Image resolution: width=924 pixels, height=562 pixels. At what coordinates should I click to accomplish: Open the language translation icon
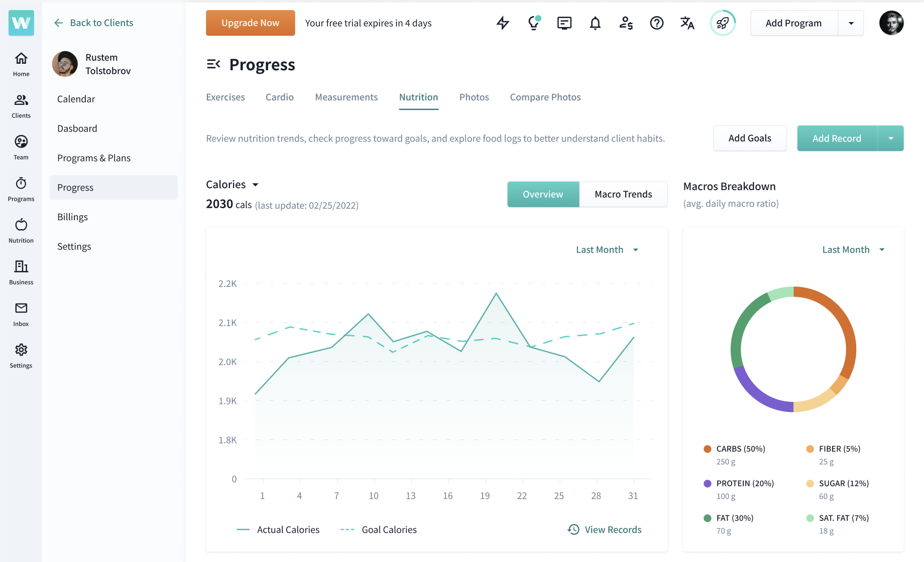pos(687,23)
